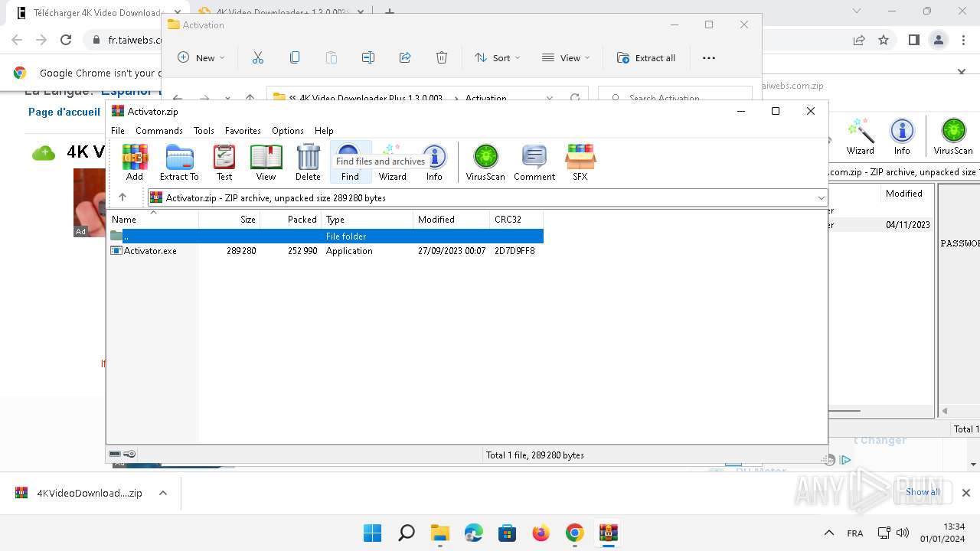This screenshot has height=551, width=980.
Task: Open the Options menu
Action: [288, 131]
